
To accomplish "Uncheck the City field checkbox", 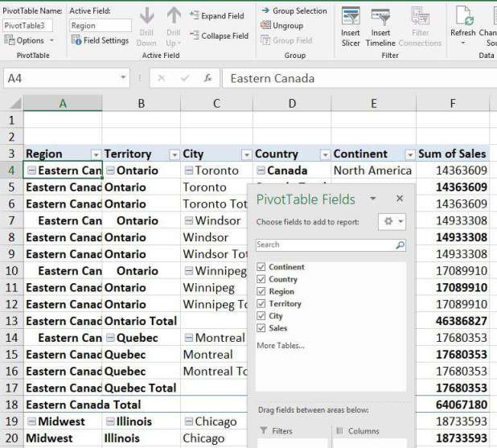I will (x=261, y=316).
